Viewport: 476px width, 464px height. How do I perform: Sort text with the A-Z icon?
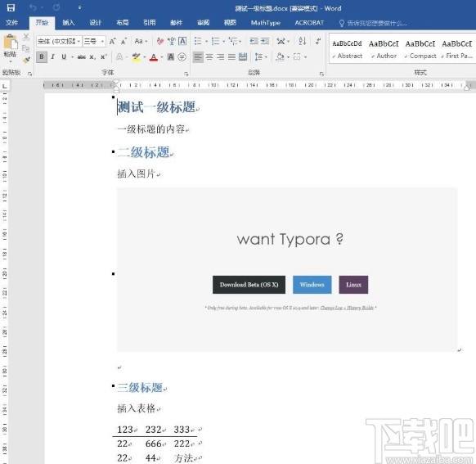pyautogui.click(x=303, y=41)
